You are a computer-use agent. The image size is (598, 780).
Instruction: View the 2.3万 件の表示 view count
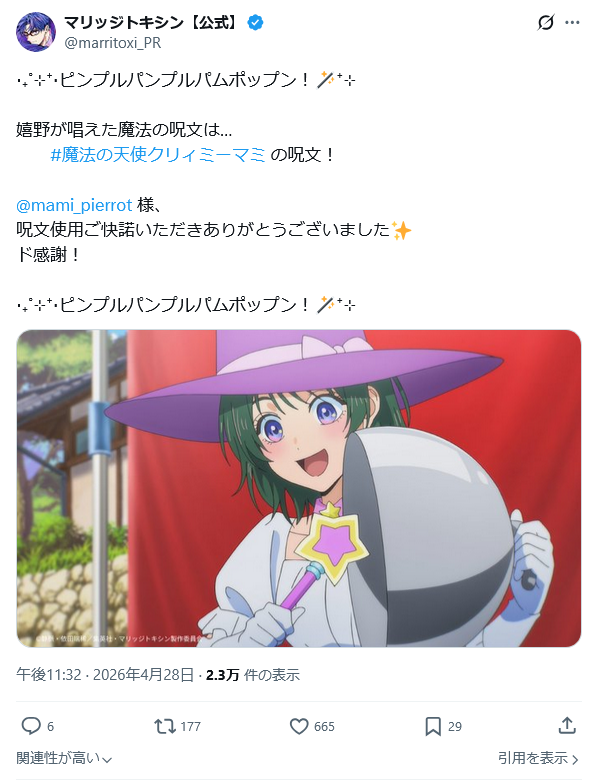(x=253, y=675)
